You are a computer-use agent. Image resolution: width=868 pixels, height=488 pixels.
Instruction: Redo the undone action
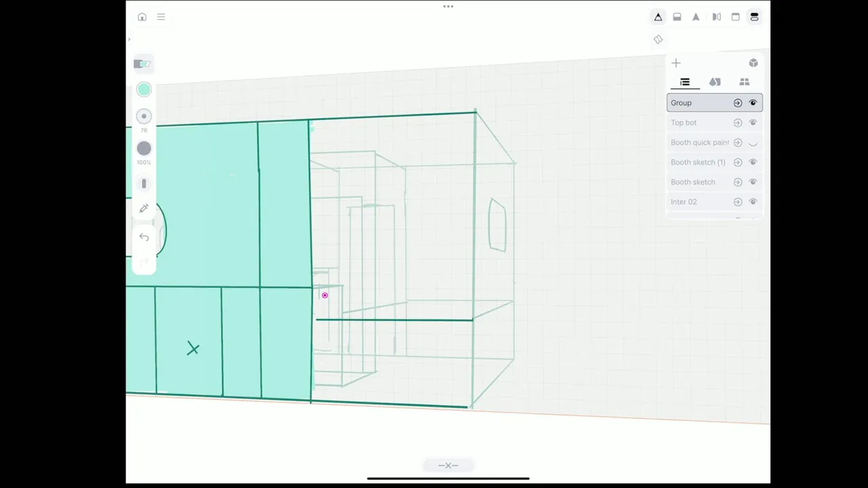(144, 262)
